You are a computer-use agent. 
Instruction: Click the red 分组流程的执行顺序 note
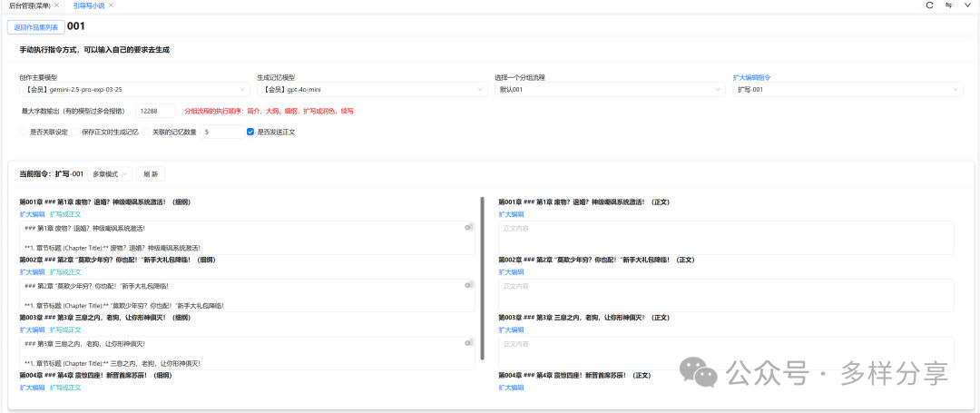269,112
